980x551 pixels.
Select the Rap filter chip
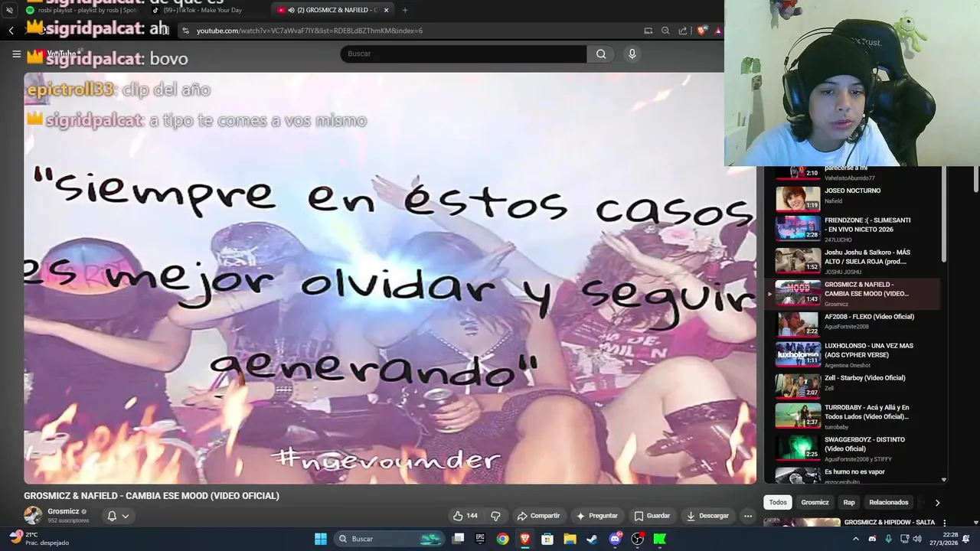pos(849,503)
